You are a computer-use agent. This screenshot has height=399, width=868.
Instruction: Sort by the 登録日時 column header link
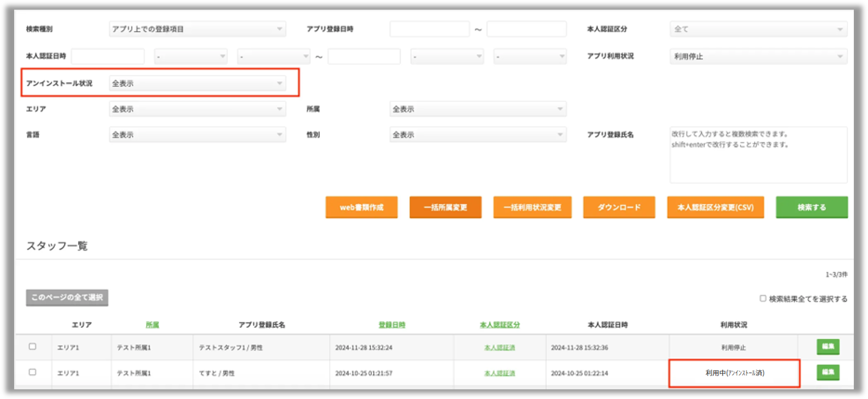[391, 325]
